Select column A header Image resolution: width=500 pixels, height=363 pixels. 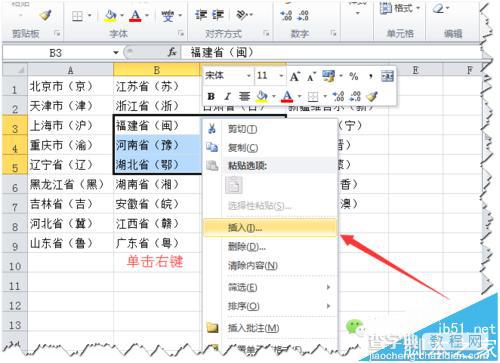click(70, 70)
